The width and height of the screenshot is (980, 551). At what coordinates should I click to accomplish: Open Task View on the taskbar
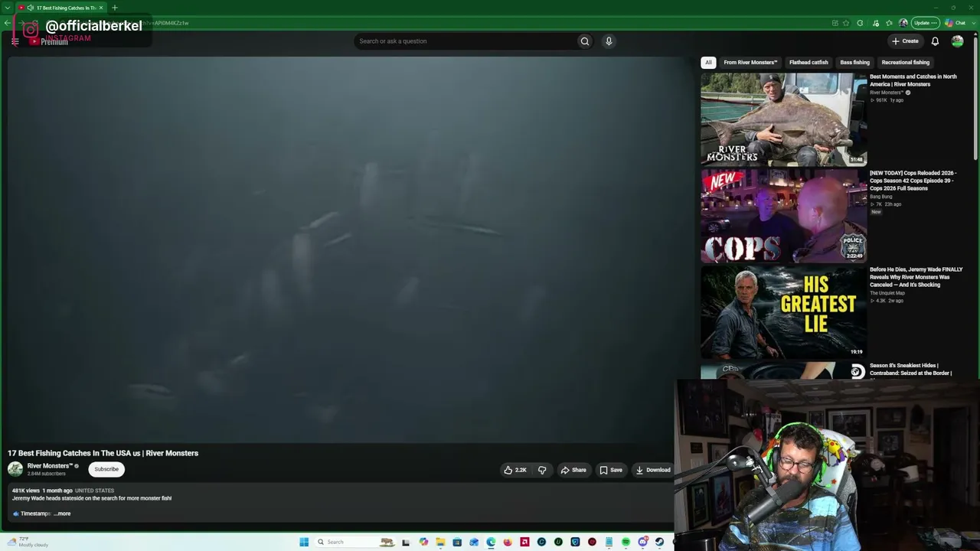407,542
